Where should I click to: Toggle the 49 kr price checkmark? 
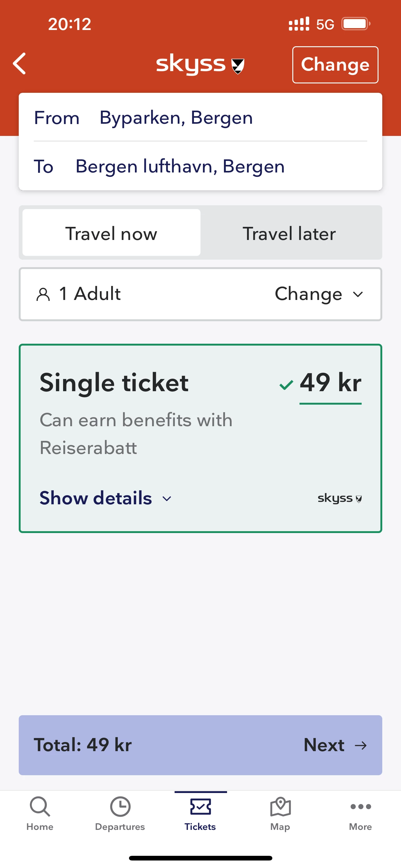click(x=286, y=384)
